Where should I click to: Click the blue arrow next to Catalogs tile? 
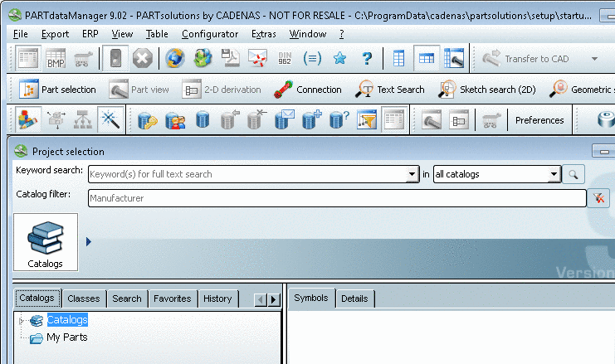click(89, 242)
